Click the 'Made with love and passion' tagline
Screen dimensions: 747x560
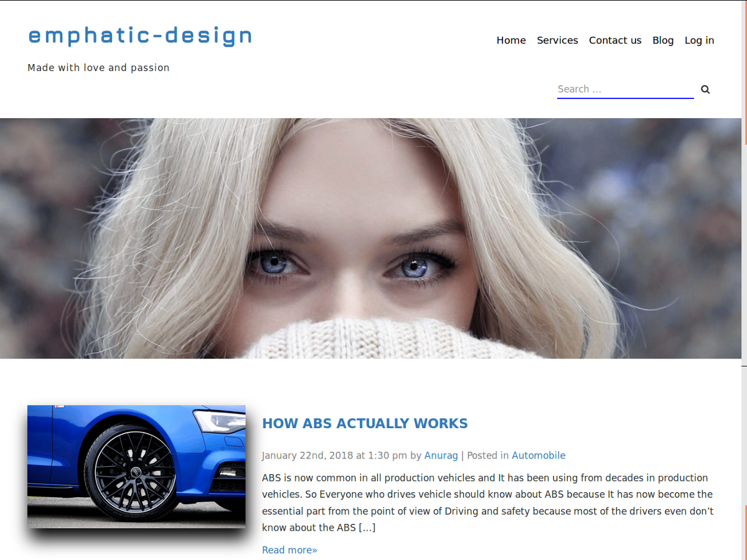[x=98, y=68]
